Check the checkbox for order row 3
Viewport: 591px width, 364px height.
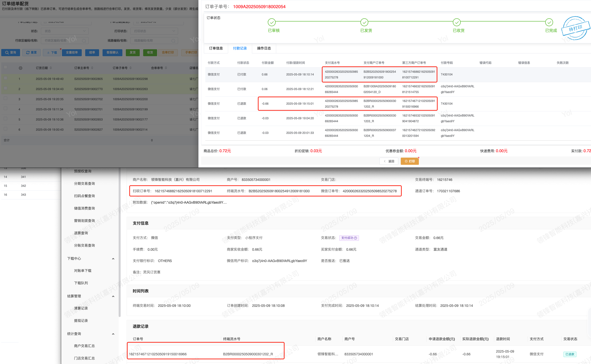point(5,98)
